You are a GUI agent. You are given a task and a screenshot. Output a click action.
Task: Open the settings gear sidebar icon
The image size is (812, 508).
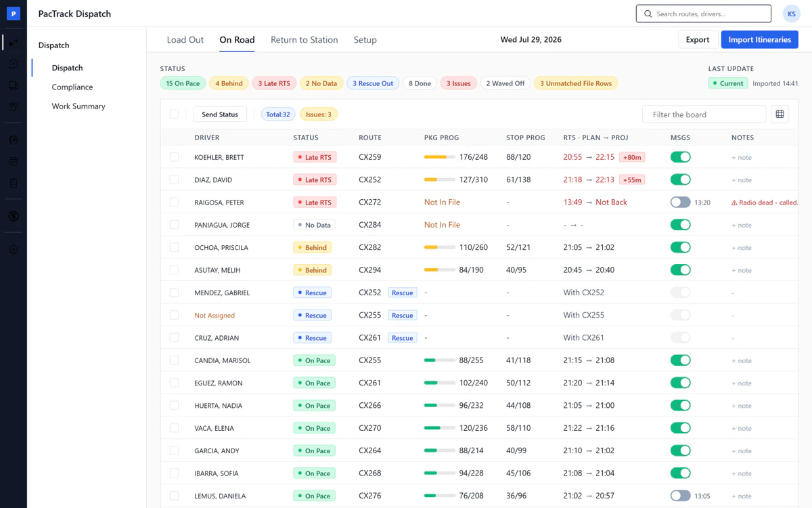pyautogui.click(x=14, y=249)
